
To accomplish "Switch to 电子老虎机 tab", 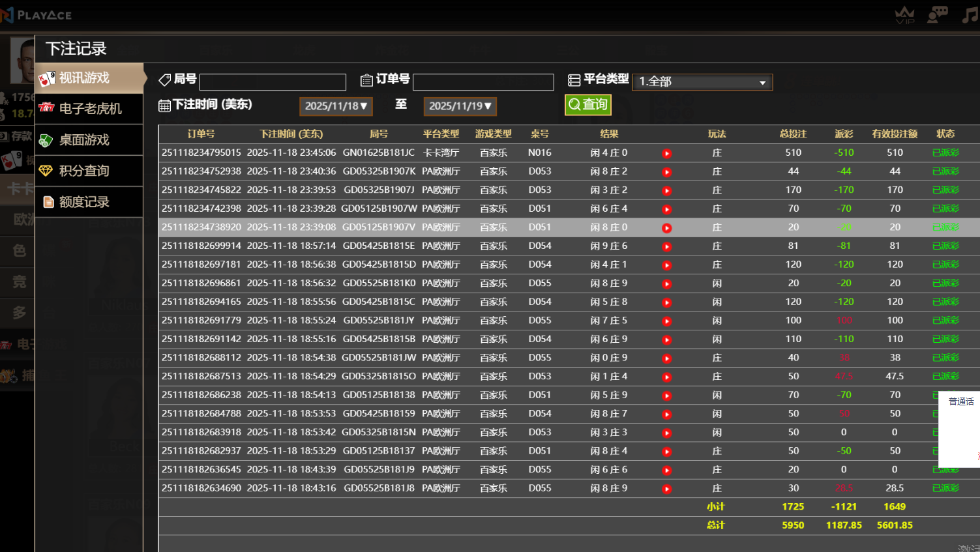I will tap(89, 108).
